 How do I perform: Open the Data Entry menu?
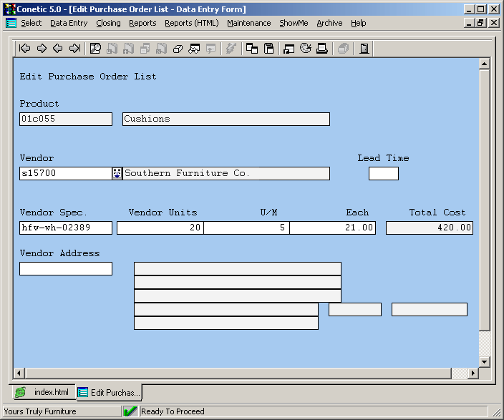point(69,23)
